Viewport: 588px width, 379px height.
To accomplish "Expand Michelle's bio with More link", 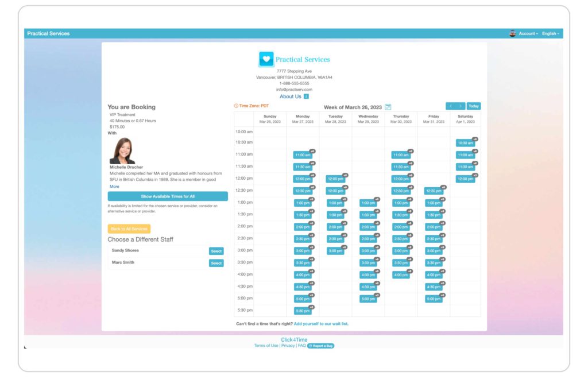I will pos(114,186).
